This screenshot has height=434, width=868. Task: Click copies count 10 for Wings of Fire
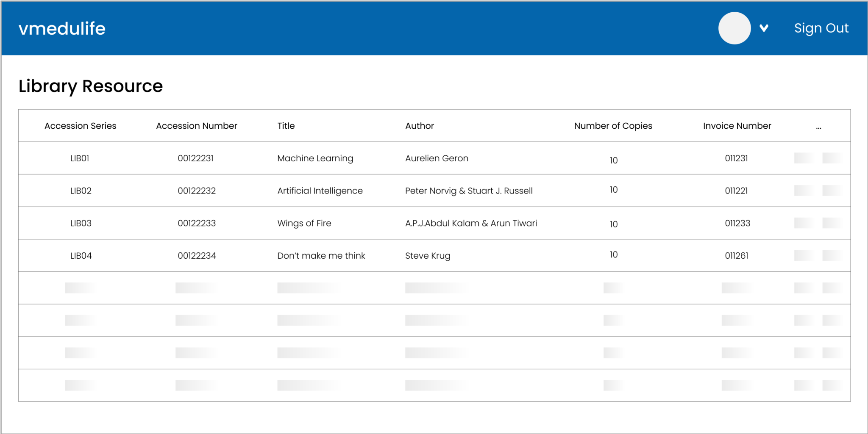click(613, 224)
